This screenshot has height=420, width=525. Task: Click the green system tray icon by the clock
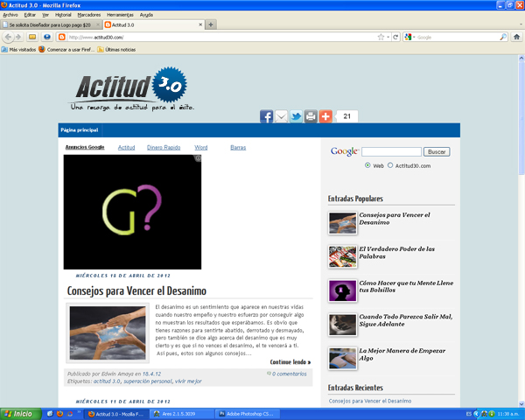(492, 414)
